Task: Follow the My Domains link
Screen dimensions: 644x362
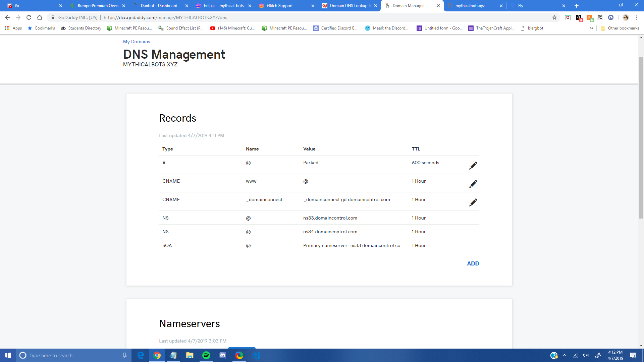Action: pos(137,42)
